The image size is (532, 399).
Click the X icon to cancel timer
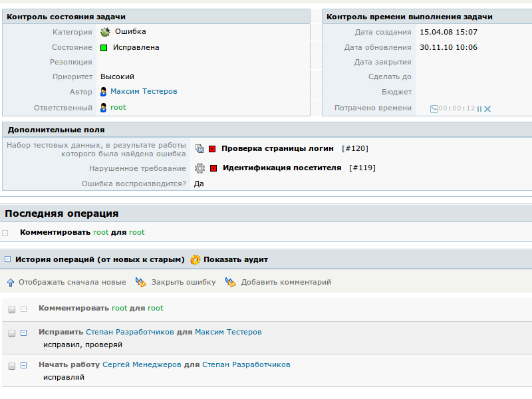point(487,109)
